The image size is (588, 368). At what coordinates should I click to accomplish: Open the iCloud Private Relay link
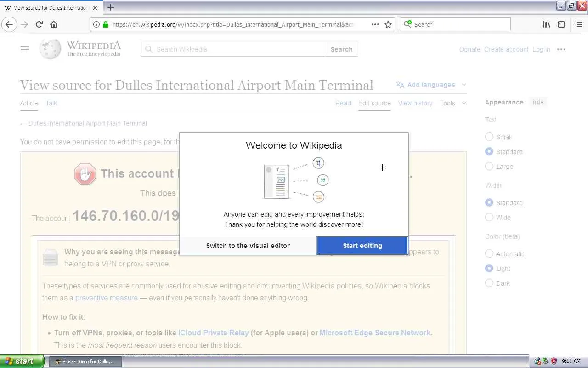pyautogui.click(x=213, y=333)
